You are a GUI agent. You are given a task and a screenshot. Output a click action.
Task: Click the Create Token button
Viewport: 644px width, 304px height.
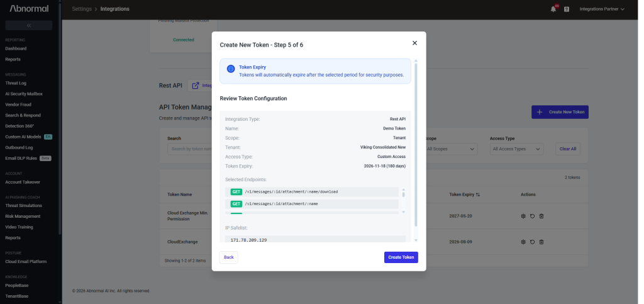tap(401, 257)
